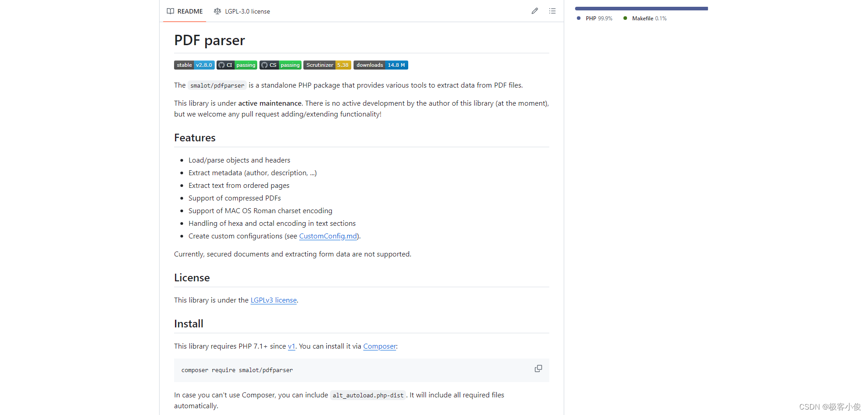The image size is (868, 415).
Task: Click 'Load/parse objects and headers' item
Action: tap(239, 160)
